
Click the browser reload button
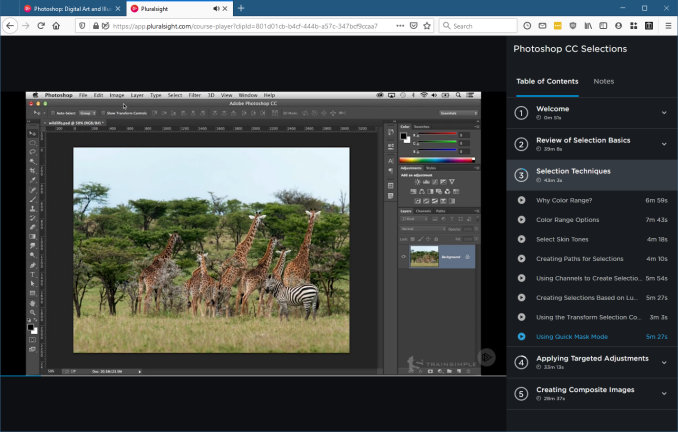coord(41,26)
